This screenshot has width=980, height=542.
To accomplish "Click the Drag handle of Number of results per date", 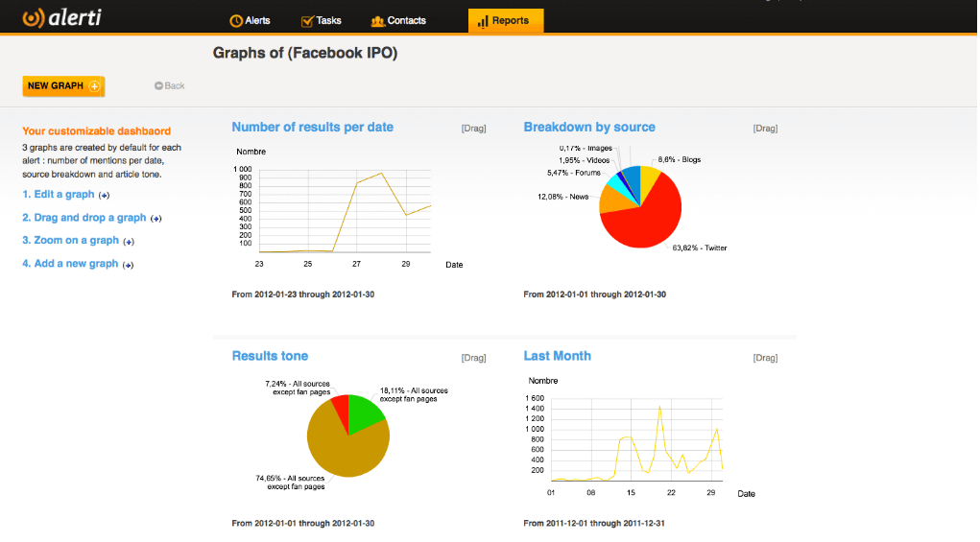I will point(474,128).
